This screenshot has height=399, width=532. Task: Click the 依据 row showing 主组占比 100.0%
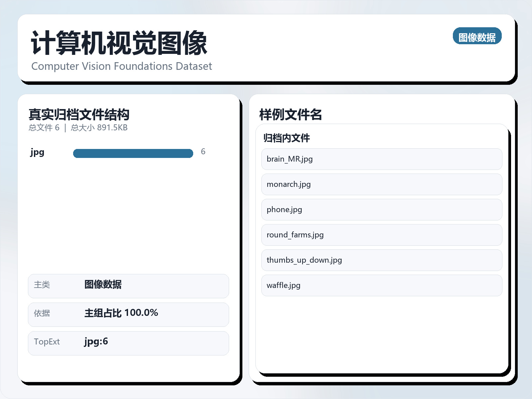(128, 315)
